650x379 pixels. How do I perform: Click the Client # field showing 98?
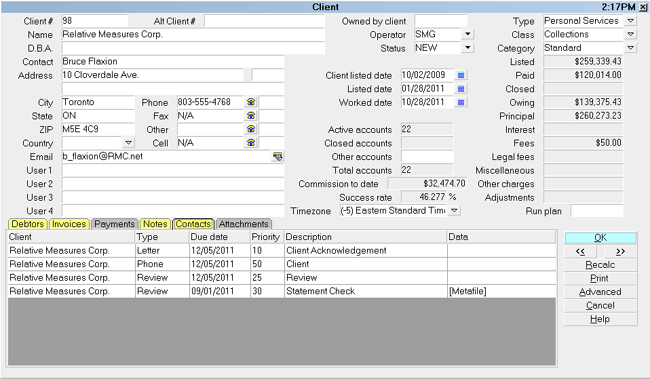95,21
